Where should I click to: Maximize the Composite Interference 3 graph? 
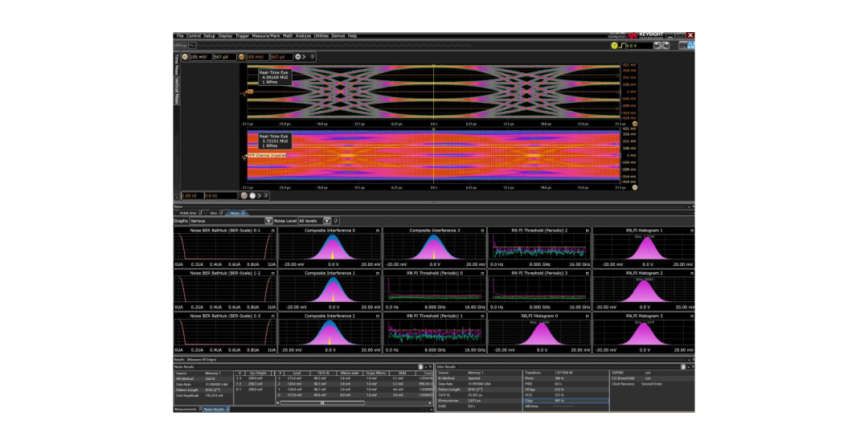482,231
